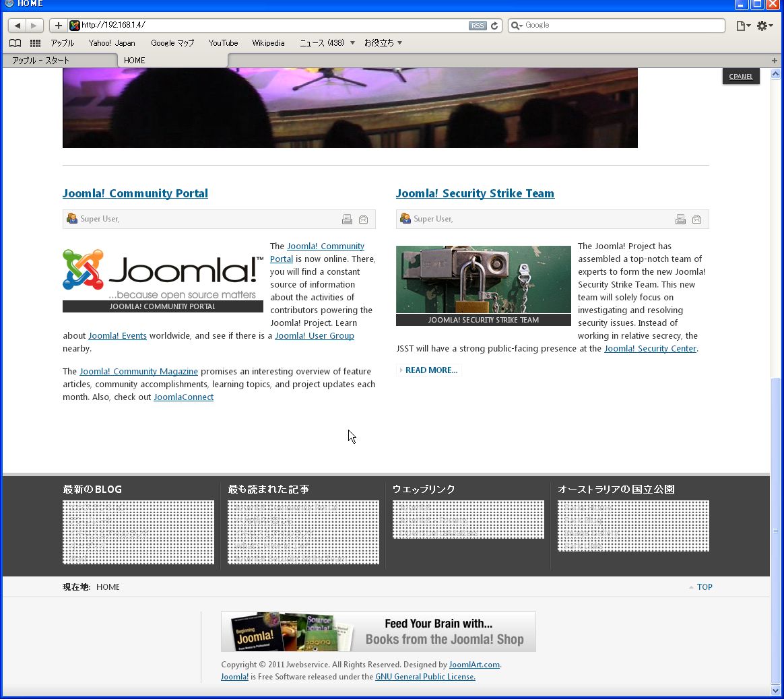
Task: Open the アップル bookmark
Action: (63, 43)
